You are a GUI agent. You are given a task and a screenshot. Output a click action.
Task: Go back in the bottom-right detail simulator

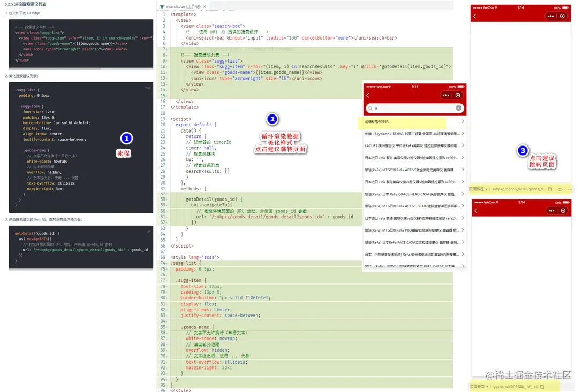[x=475, y=211]
